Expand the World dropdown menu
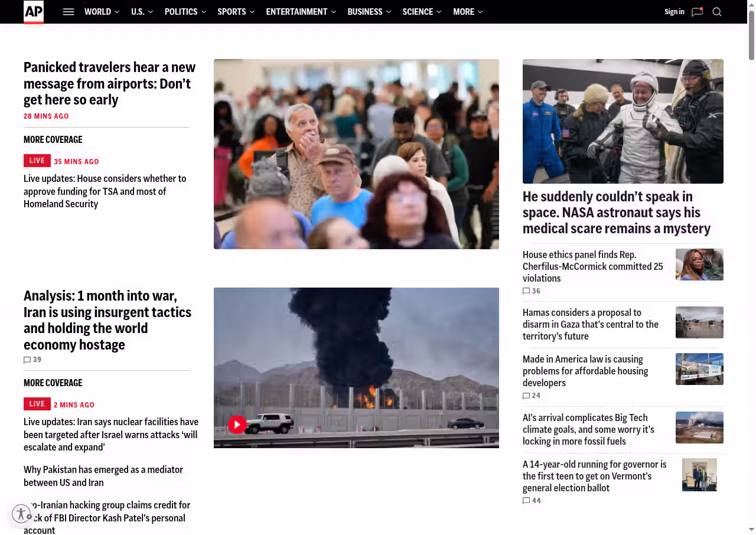The height and width of the screenshot is (535, 756). click(x=116, y=12)
